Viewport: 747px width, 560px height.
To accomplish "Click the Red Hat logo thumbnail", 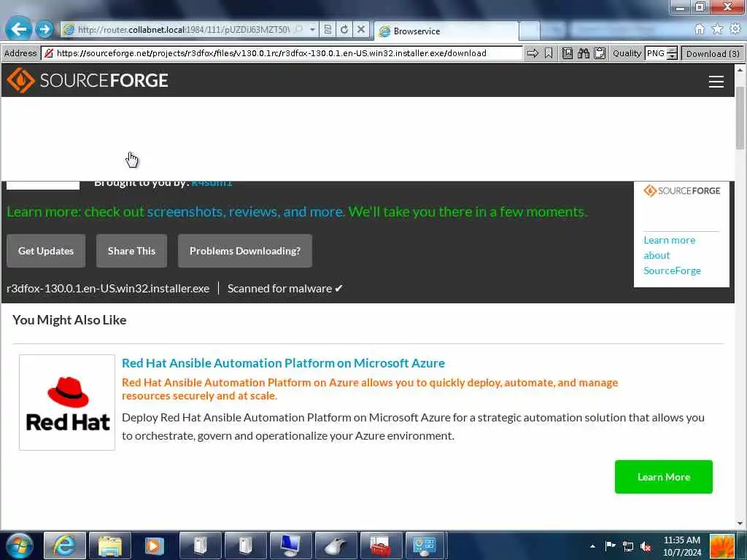I will tap(67, 402).
